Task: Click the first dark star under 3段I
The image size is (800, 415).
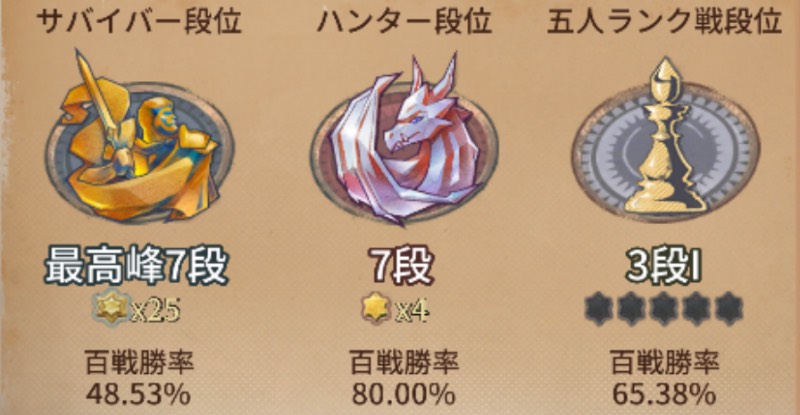Action: coord(598,309)
